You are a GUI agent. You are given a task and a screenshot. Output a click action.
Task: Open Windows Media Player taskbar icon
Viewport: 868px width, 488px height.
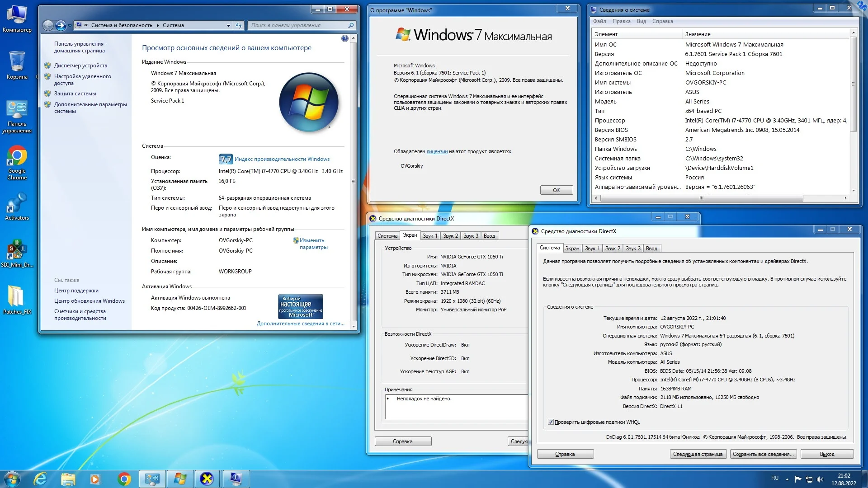coord(95,479)
